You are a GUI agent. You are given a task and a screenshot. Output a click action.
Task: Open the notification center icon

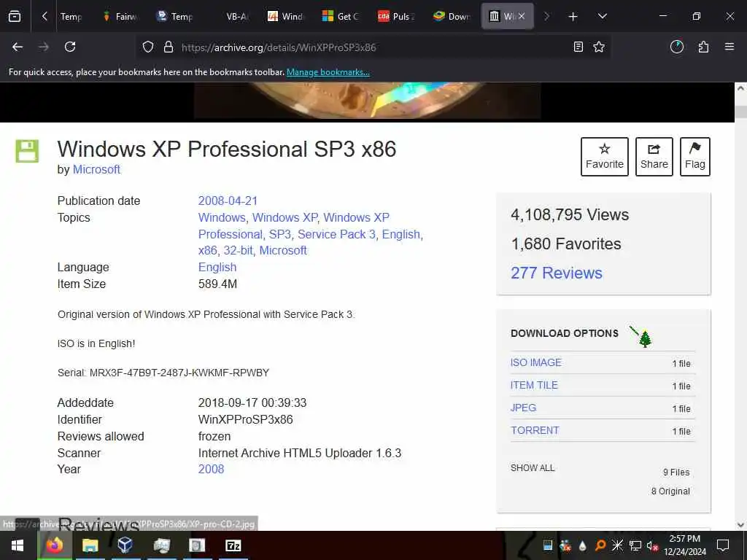[x=723, y=545]
